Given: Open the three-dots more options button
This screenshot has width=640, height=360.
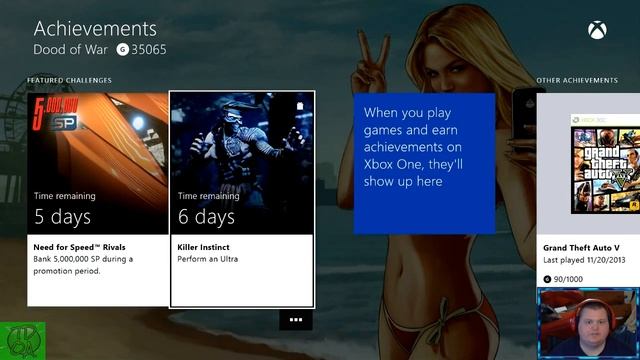Looking at the screenshot, I should 296,320.
